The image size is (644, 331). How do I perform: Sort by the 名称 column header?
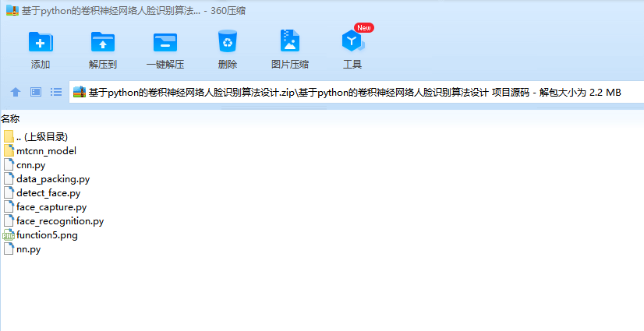click(x=10, y=119)
